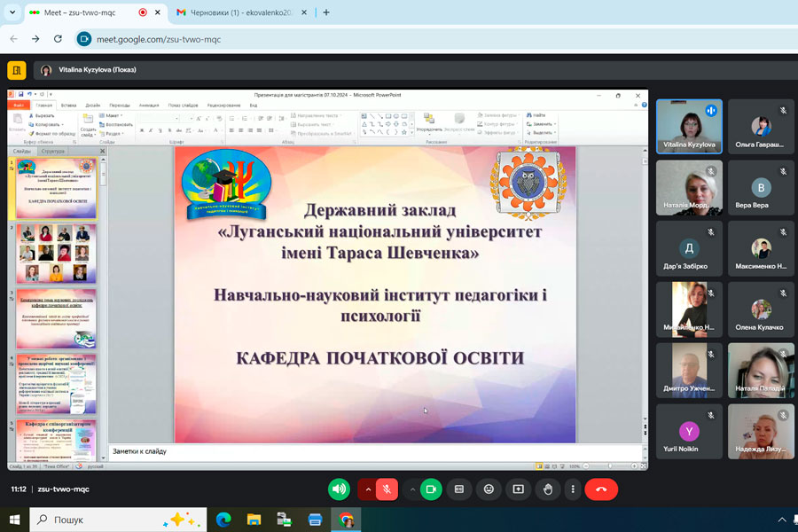This screenshot has width=798, height=532.
Task: Open File Explorer from the taskbar
Action: point(254,520)
